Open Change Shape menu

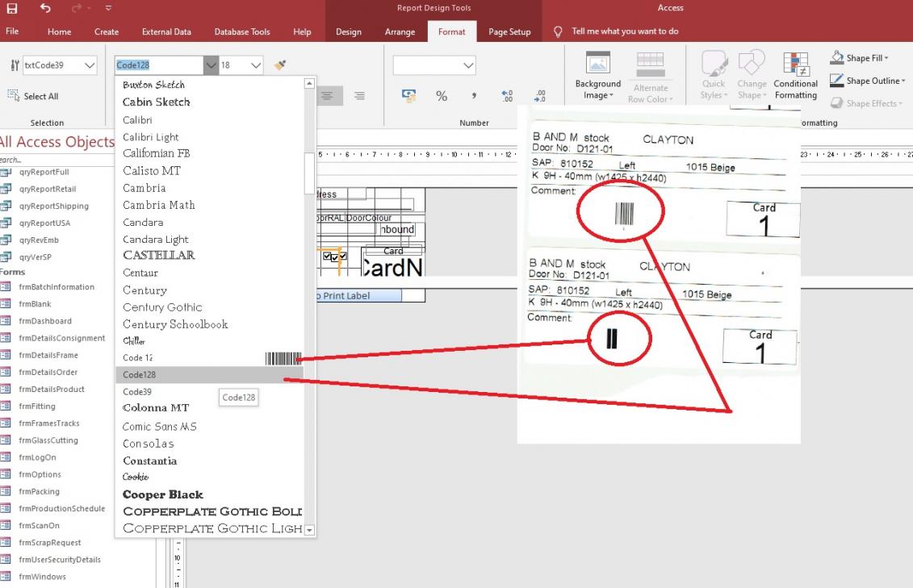point(752,76)
